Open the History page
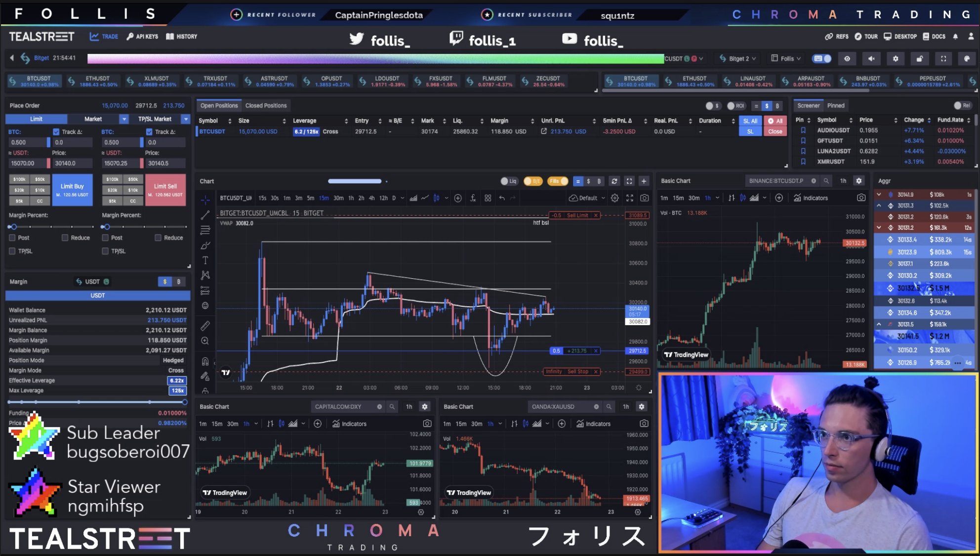The width and height of the screenshot is (980, 556). click(182, 36)
